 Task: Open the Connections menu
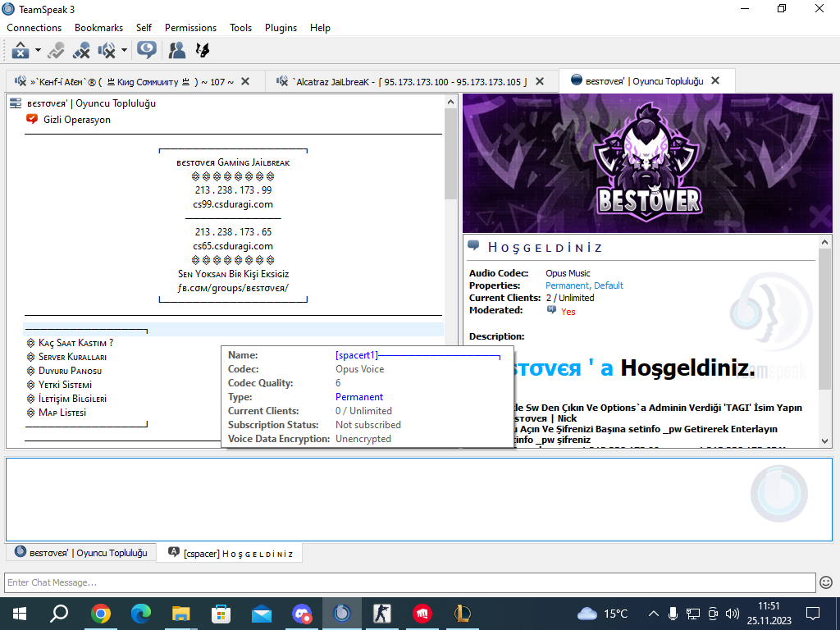pyautogui.click(x=34, y=28)
